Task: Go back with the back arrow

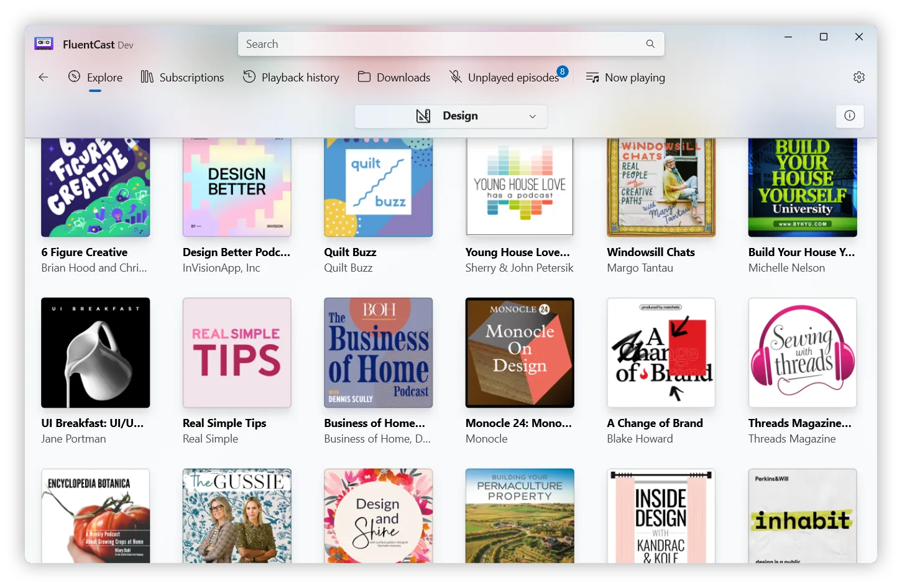Action: tap(44, 77)
